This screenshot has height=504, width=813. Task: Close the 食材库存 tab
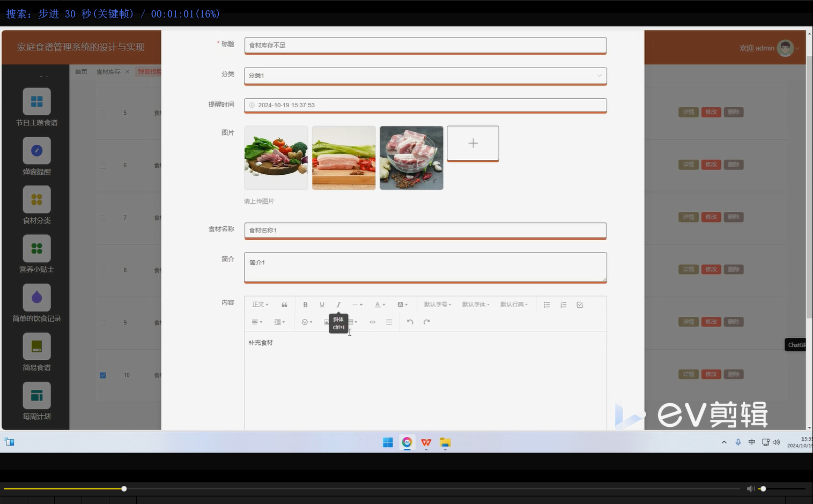coord(127,72)
